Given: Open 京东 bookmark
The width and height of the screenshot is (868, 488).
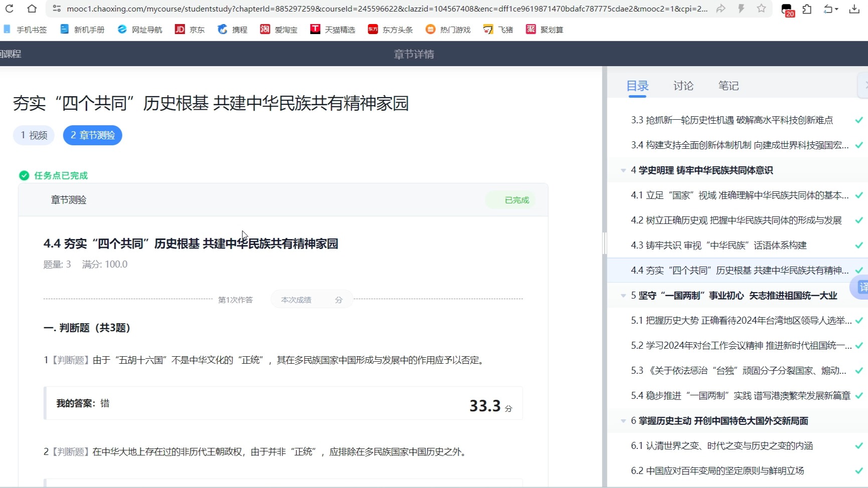Looking at the screenshot, I should tap(190, 30).
